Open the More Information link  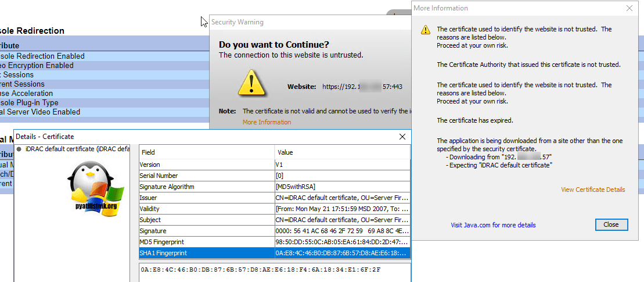[x=267, y=122]
